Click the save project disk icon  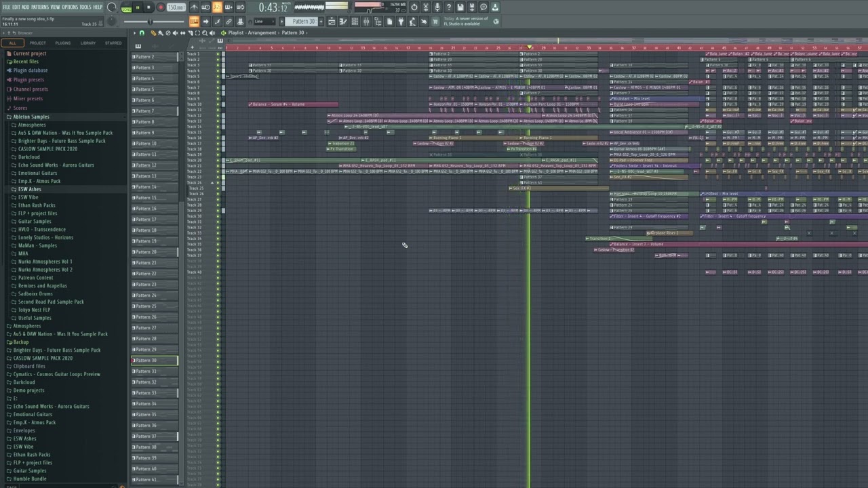coord(460,7)
